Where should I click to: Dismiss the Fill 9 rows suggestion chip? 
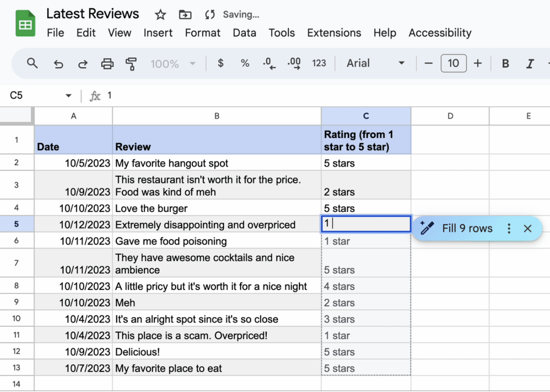(527, 228)
